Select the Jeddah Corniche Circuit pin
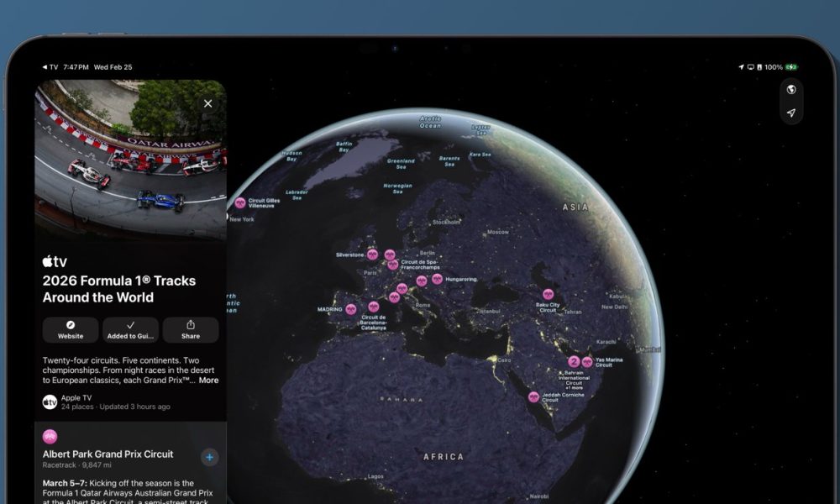 [x=533, y=396]
